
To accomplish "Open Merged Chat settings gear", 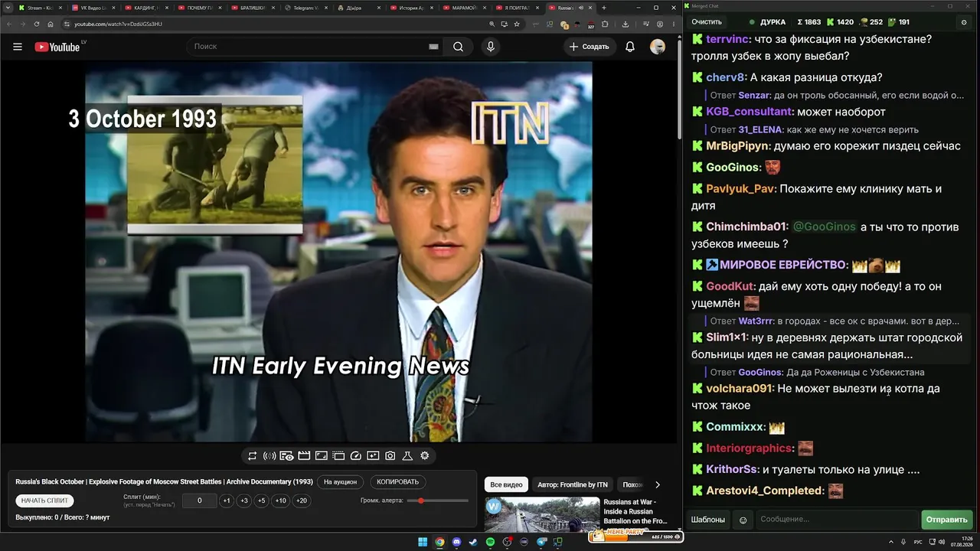I will [964, 22].
